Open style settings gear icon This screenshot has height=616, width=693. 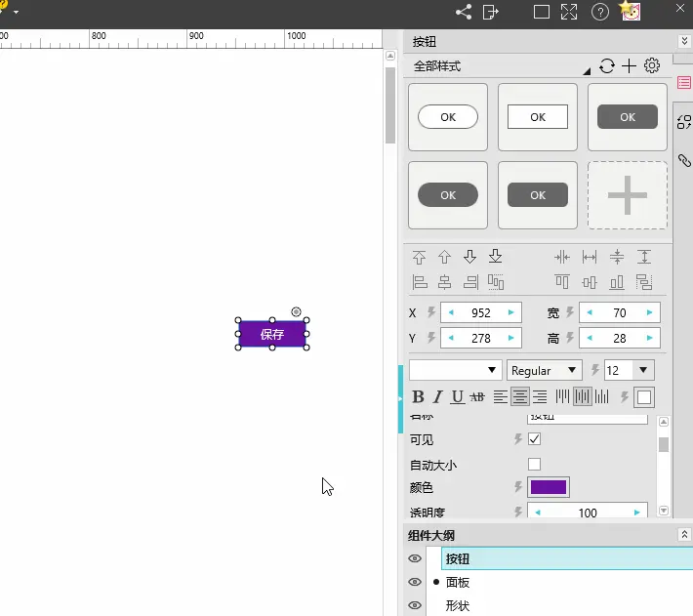pos(652,65)
